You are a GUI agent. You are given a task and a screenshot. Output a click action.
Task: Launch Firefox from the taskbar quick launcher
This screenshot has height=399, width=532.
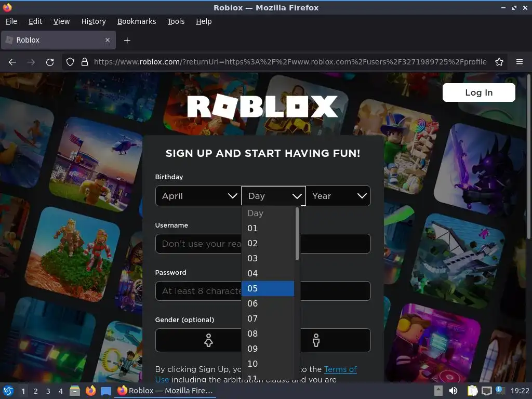coord(90,391)
